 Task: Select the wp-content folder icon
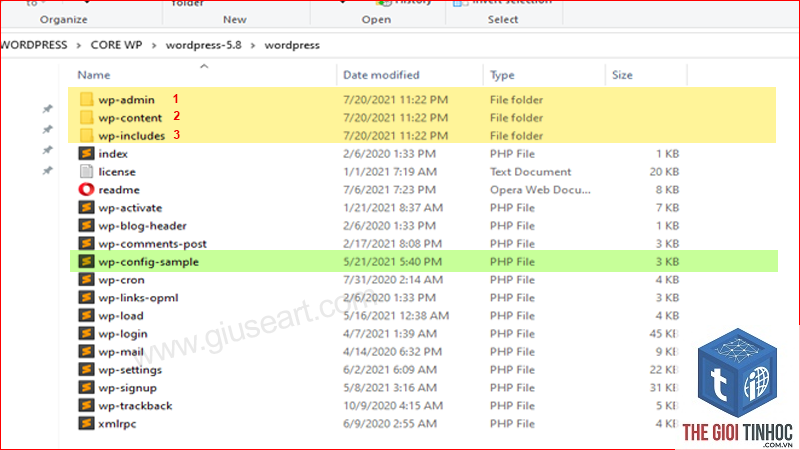click(x=86, y=117)
